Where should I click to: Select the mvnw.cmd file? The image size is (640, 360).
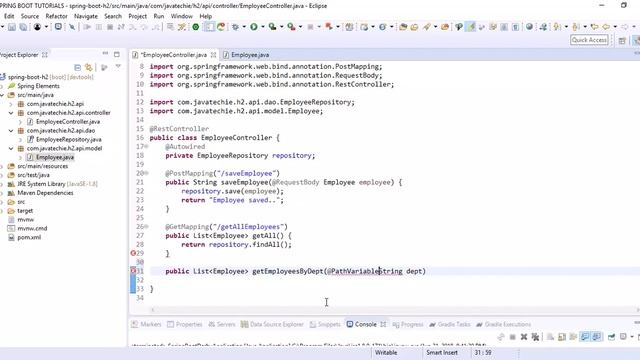32,228
